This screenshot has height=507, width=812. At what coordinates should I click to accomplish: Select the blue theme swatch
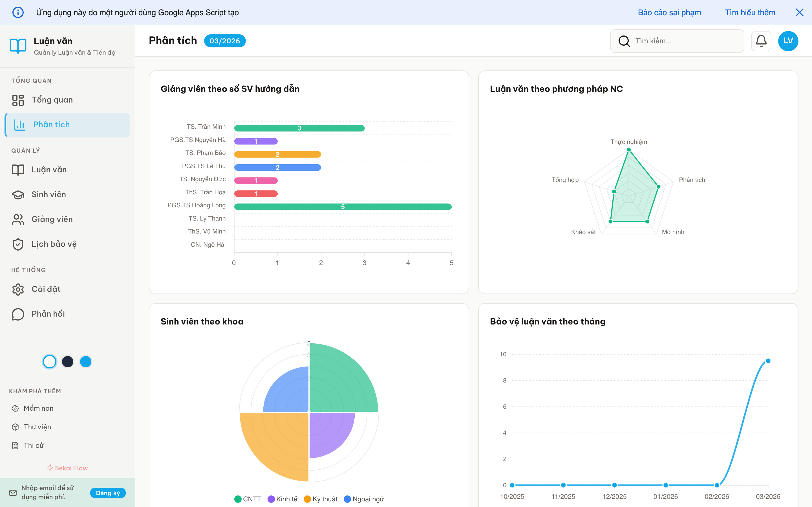(x=85, y=361)
